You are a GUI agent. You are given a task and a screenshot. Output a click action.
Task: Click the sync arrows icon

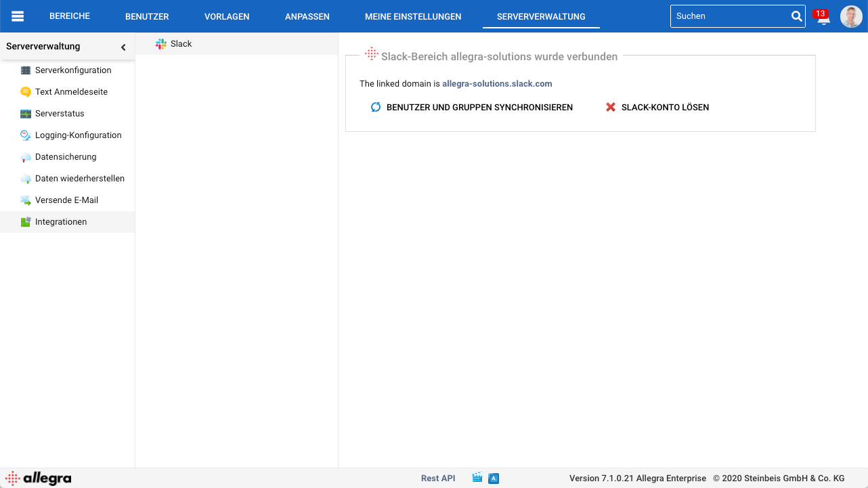tap(376, 107)
